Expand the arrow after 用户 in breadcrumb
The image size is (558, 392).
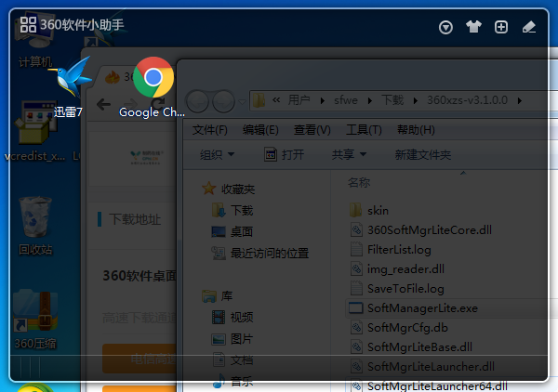point(323,101)
